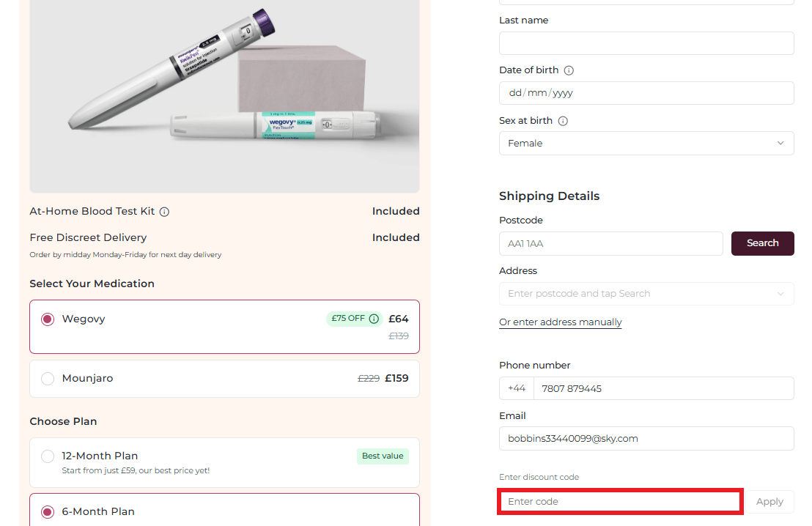Focus the Last name text field
The image size is (812, 526).
coord(646,43)
